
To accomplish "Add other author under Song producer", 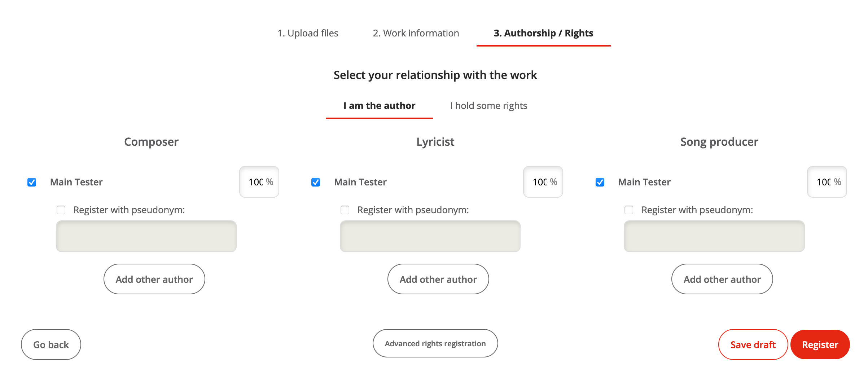I will point(722,279).
